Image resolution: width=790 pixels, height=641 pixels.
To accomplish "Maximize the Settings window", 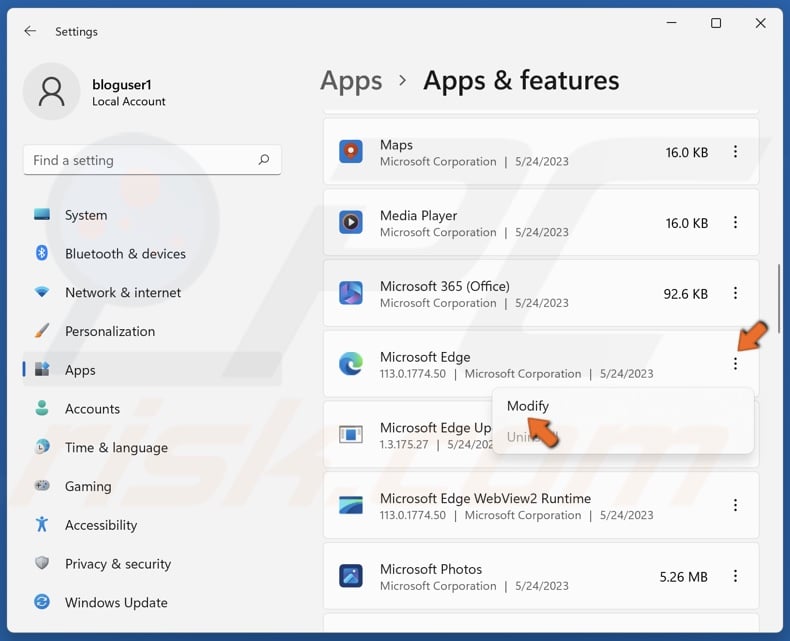I will pyautogui.click(x=715, y=23).
